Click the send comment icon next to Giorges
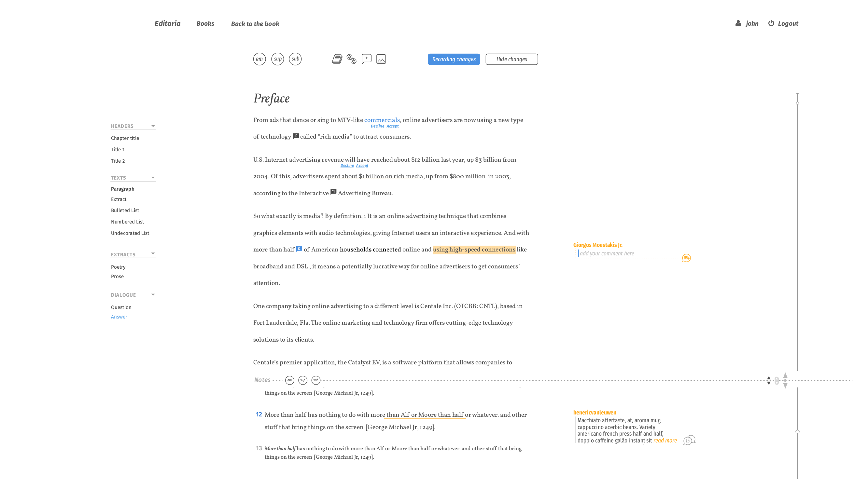Screen dimensions: 868x488 pyautogui.click(x=686, y=258)
